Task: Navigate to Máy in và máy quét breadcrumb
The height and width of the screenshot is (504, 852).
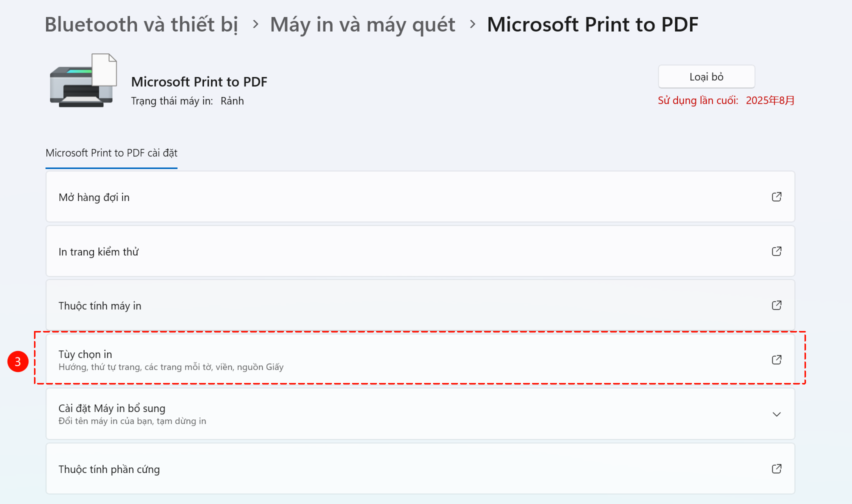Action: [362, 24]
